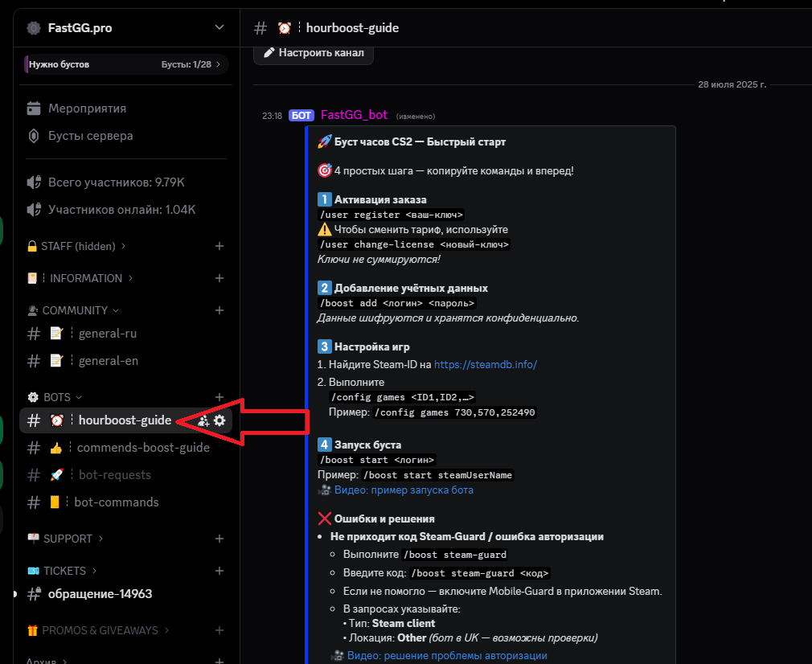The height and width of the screenshot is (664, 812).
Task: Click plus icon next to STAFF (hidden)
Action: click(x=219, y=246)
